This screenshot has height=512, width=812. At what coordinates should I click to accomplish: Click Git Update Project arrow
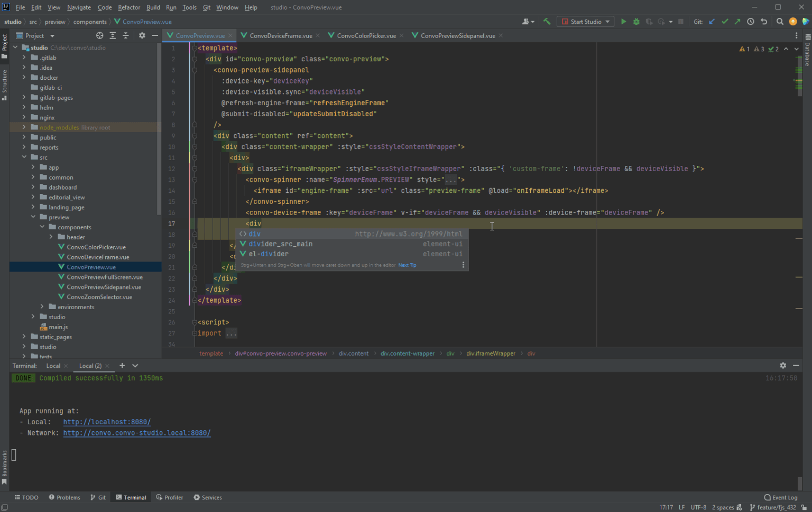[x=712, y=22]
